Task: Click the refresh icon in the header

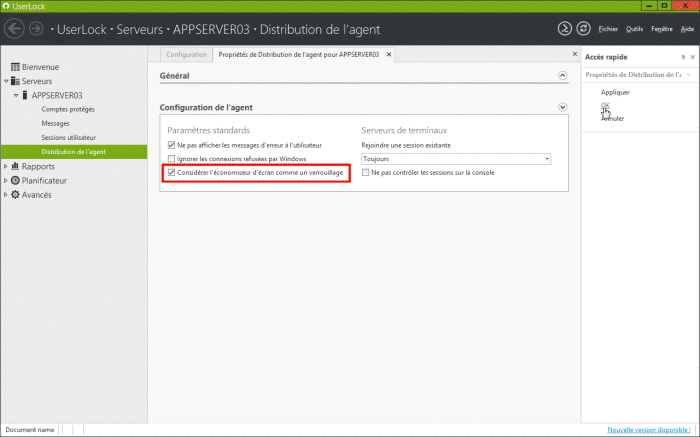Action: click(583, 29)
